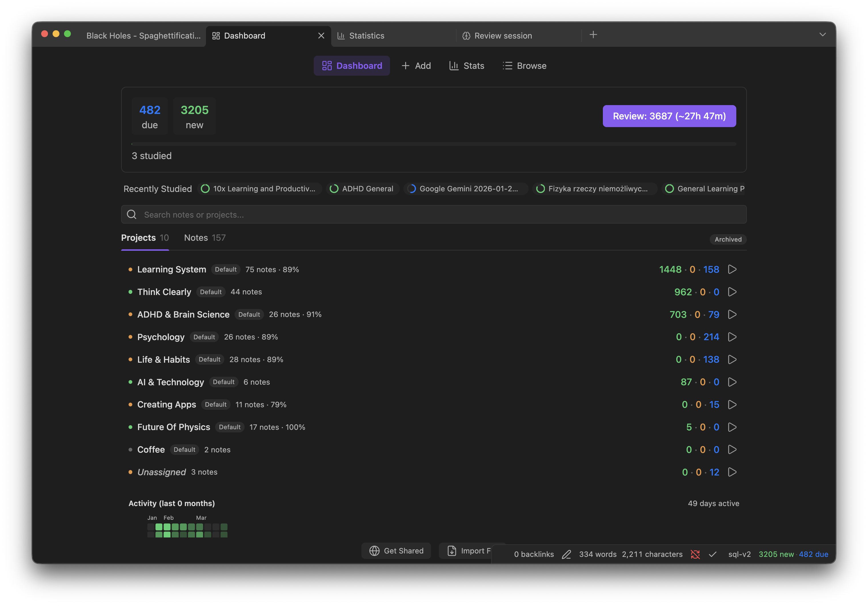
Task: Expand the Think Clearly project row
Action: pyautogui.click(x=164, y=292)
